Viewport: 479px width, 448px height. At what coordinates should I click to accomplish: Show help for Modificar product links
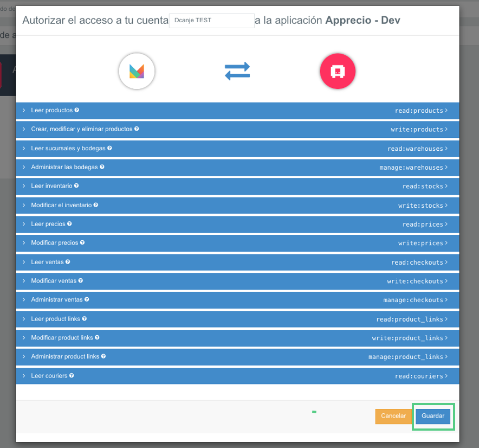(97, 337)
